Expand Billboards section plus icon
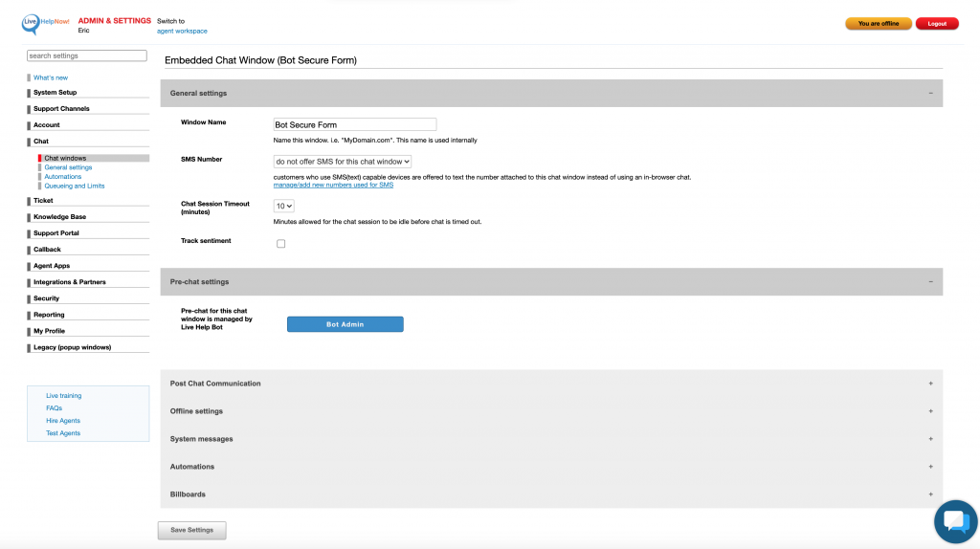 point(930,494)
